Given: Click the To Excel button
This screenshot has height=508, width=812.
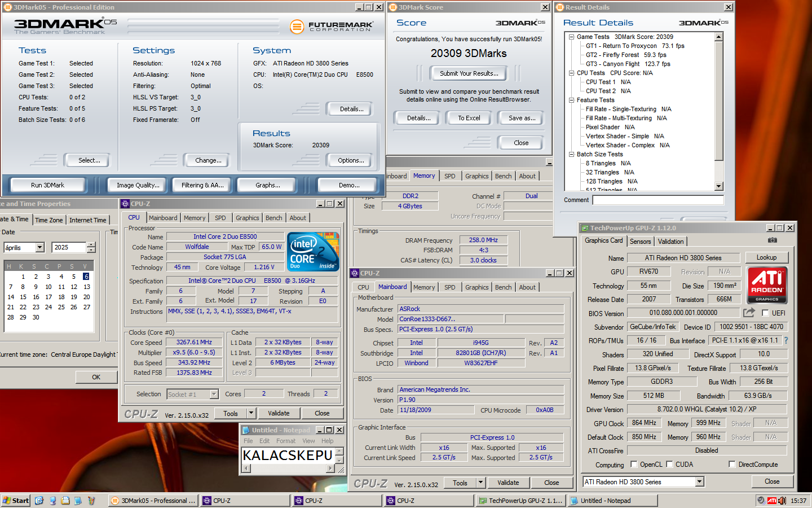Looking at the screenshot, I should click(x=469, y=118).
